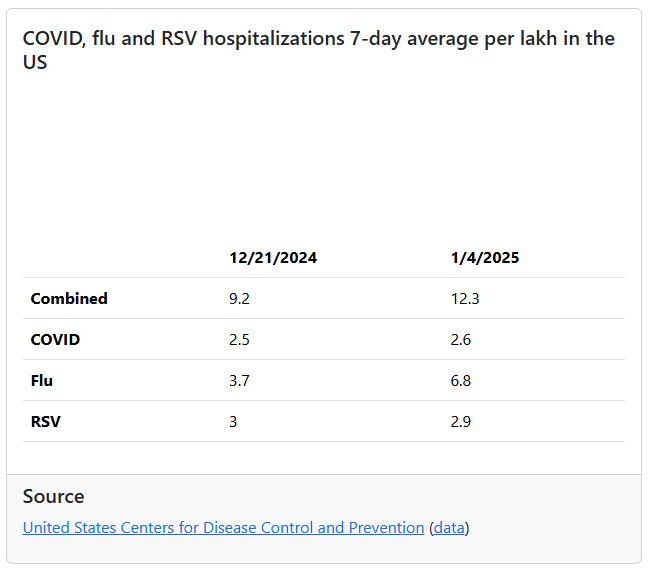653x571 pixels.
Task: Select the Flu row label
Action: pyautogui.click(x=42, y=381)
